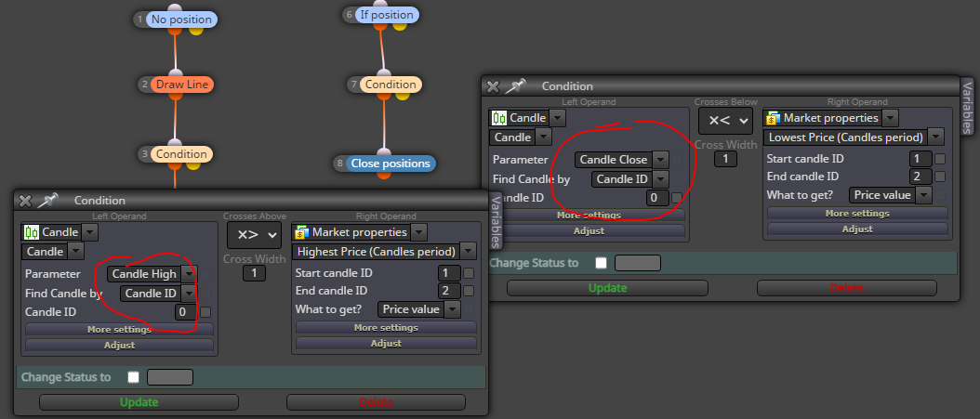The image size is (980, 419).
Task: Click Delete in upper-right Condition panel
Action: click(x=847, y=288)
